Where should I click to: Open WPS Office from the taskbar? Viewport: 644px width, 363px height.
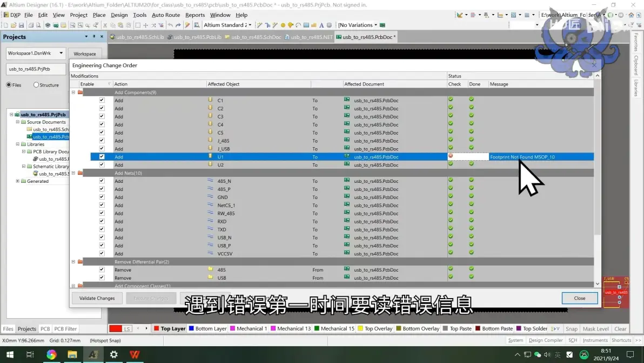pyautogui.click(x=135, y=354)
